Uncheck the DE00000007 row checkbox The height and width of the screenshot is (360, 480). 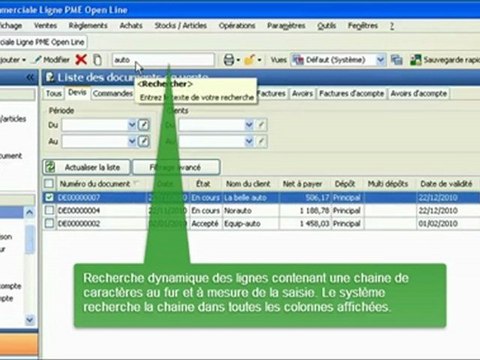(x=49, y=197)
